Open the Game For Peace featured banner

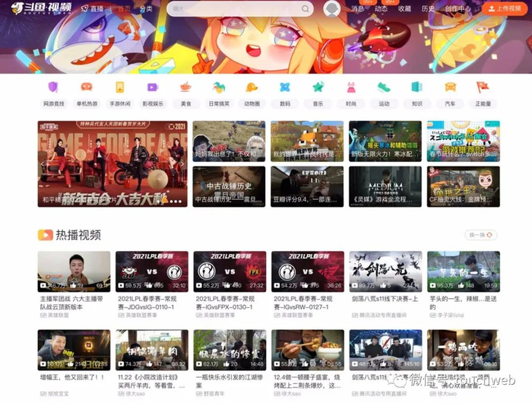[x=112, y=164]
